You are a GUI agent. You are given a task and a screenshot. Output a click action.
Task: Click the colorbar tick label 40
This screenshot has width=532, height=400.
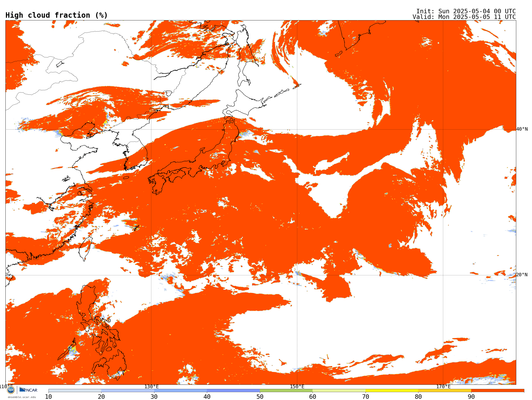(207, 397)
